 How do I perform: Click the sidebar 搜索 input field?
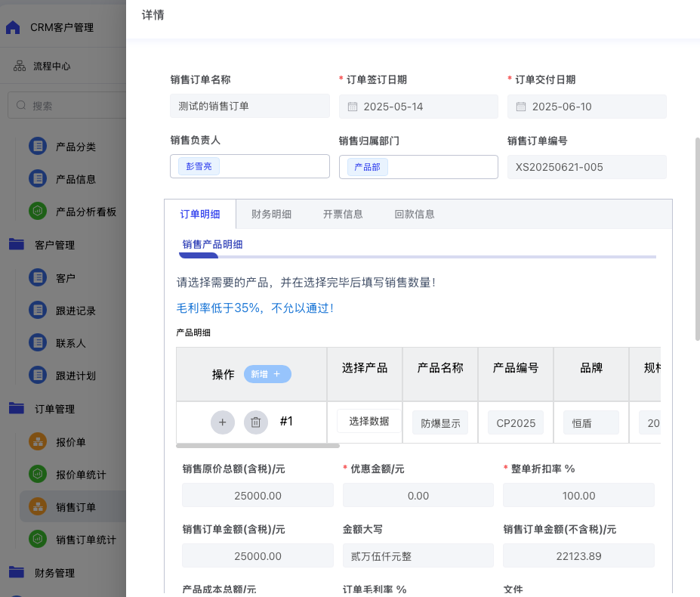tap(67, 106)
